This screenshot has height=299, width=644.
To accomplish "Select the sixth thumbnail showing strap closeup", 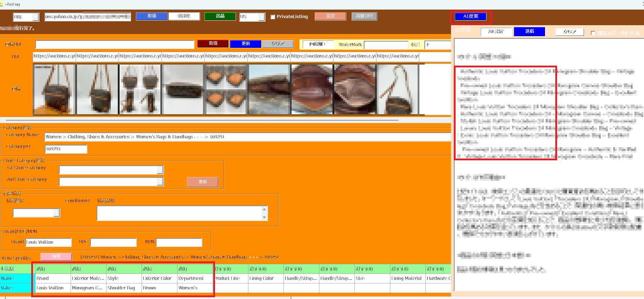I will pos(269,89).
